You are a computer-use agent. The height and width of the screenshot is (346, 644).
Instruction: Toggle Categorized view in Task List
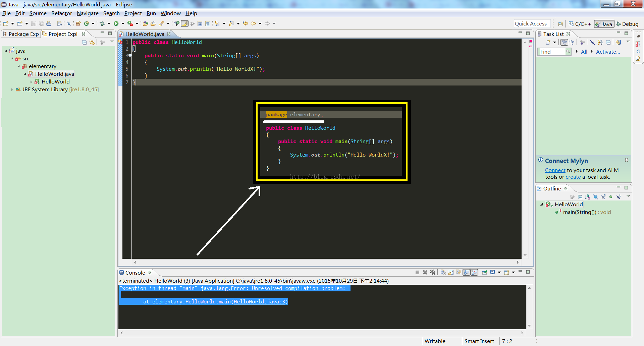565,42
